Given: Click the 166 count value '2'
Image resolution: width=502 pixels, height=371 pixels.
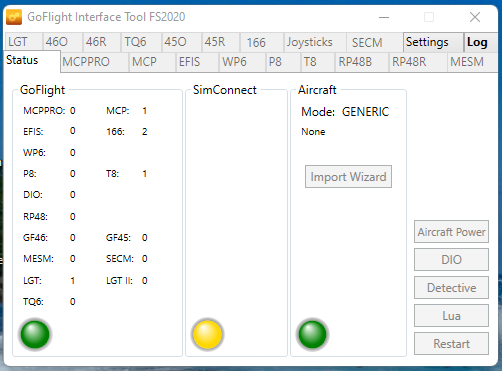Looking at the screenshot, I should (x=145, y=132).
